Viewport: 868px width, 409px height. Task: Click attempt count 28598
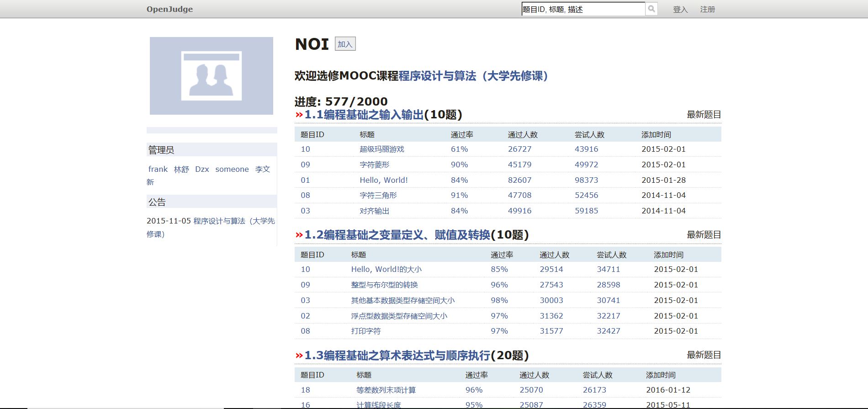coord(609,285)
